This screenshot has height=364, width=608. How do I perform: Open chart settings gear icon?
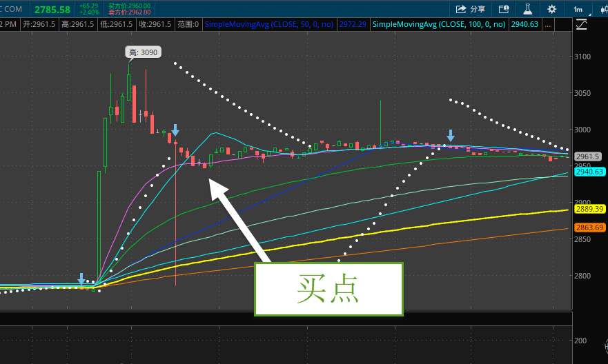click(x=551, y=9)
